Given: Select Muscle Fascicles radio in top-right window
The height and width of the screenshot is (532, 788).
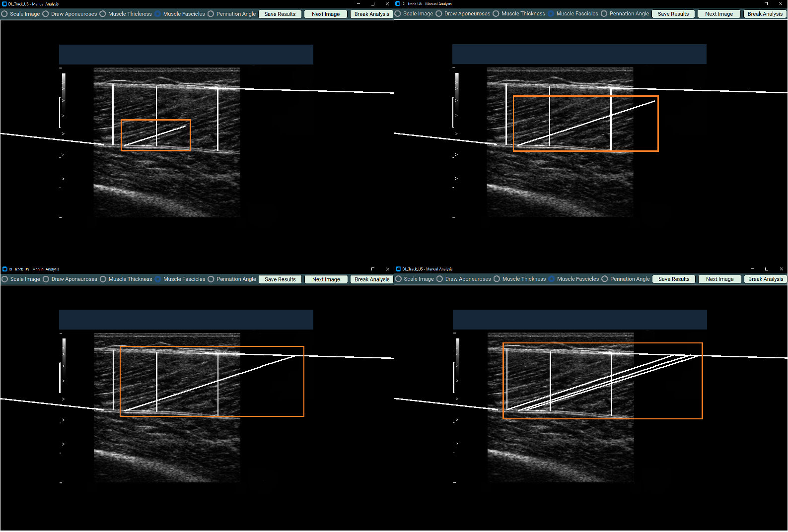Looking at the screenshot, I should click(551, 14).
